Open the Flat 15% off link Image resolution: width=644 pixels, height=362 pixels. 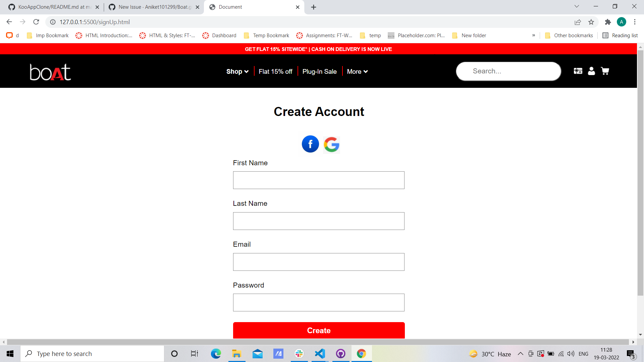[275, 71]
